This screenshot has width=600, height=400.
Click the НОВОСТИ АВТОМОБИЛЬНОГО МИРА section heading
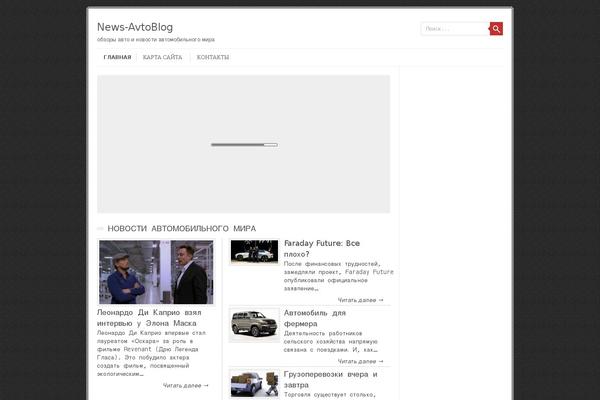[x=181, y=229]
